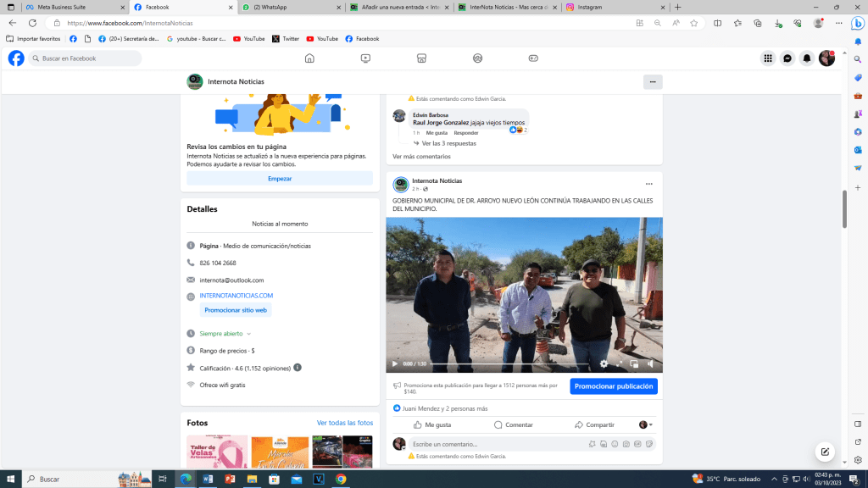Toggle fullscreen on the video
Viewport: 868px width, 488px height.
[x=620, y=363]
